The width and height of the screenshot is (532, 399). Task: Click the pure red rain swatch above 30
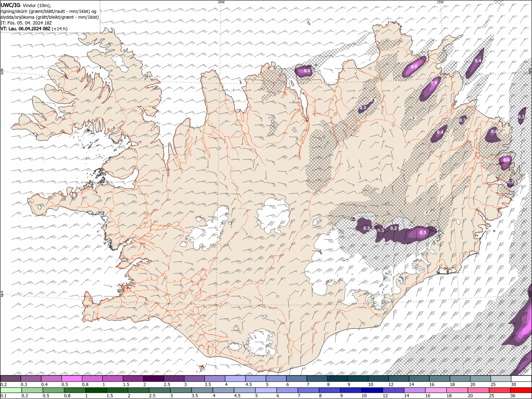[x=520, y=390]
